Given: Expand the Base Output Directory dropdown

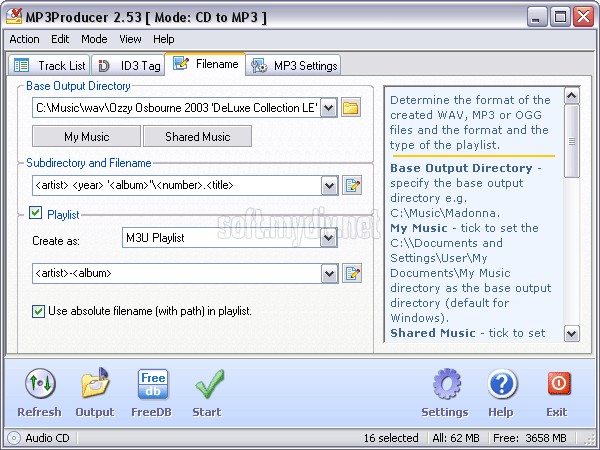Looking at the screenshot, I should coord(329,108).
